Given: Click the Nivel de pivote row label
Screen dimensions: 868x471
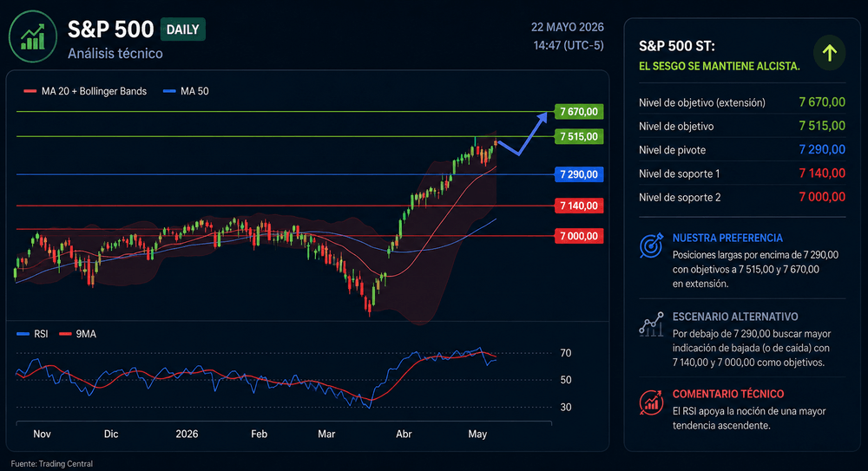Looking at the screenshot, I should tap(672, 151).
